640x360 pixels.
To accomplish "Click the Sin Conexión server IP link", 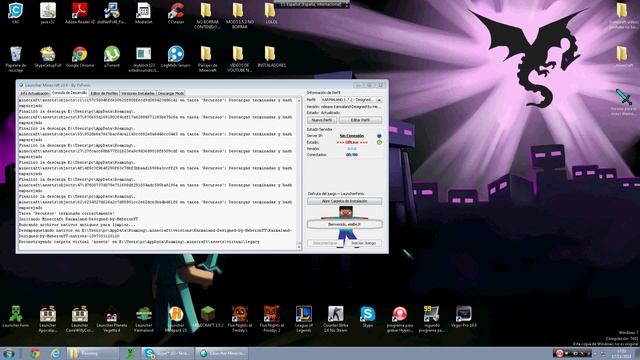I will tap(352, 136).
